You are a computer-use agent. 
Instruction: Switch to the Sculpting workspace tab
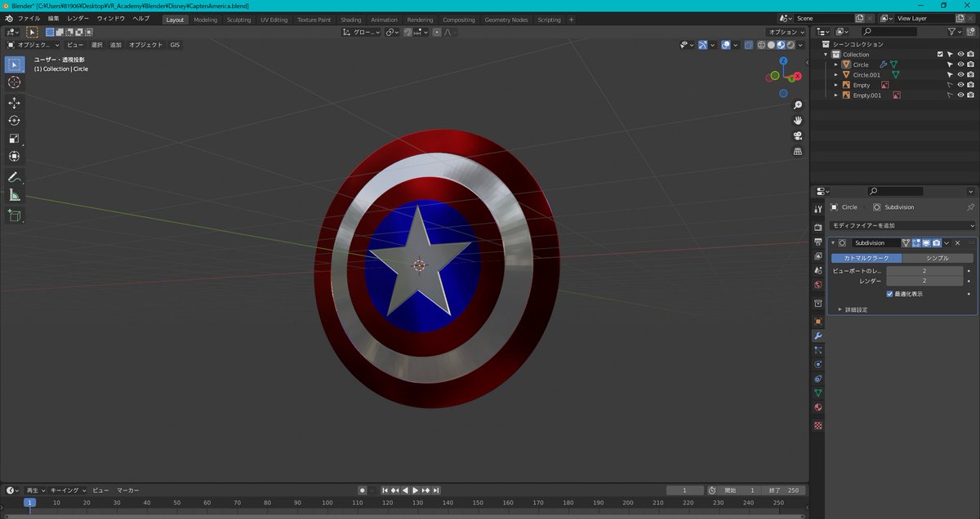tap(238, 20)
